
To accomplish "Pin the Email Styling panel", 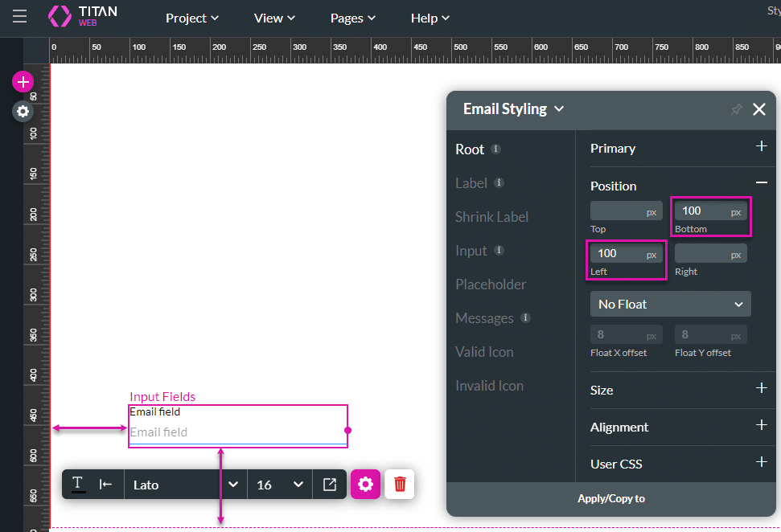I will point(736,109).
